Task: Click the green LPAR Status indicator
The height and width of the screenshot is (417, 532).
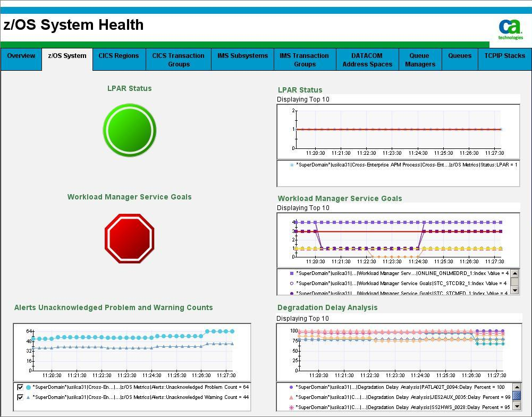Action: (x=130, y=130)
